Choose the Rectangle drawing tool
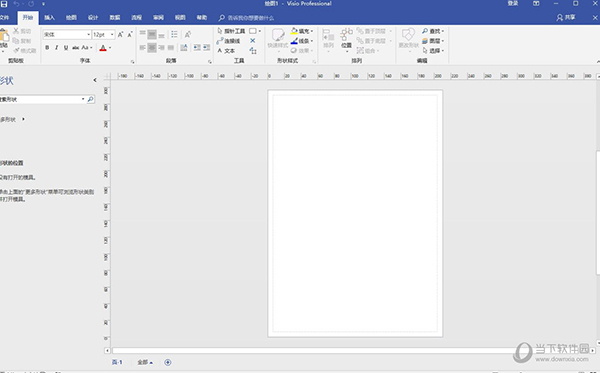 (x=253, y=31)
